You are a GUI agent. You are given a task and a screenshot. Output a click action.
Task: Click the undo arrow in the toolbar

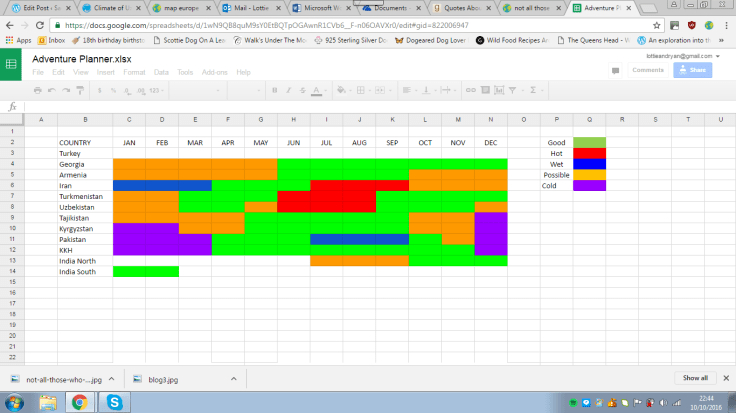52,90
